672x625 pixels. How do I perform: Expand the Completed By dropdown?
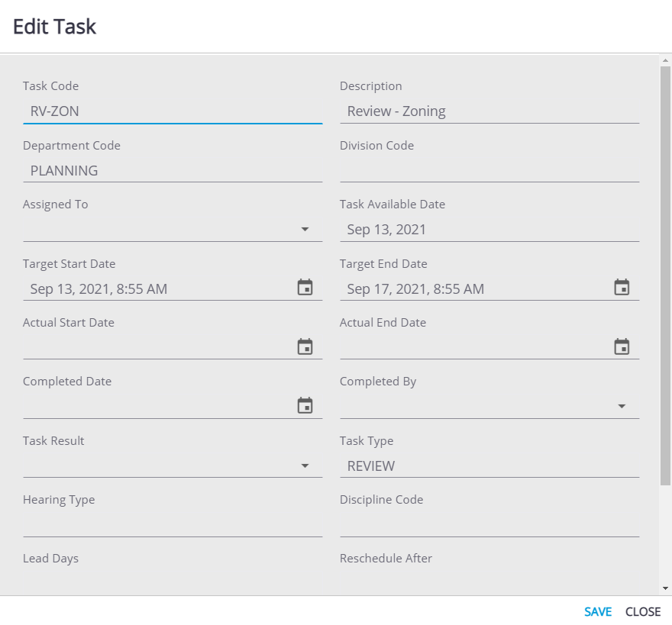[x=622, y=406]
